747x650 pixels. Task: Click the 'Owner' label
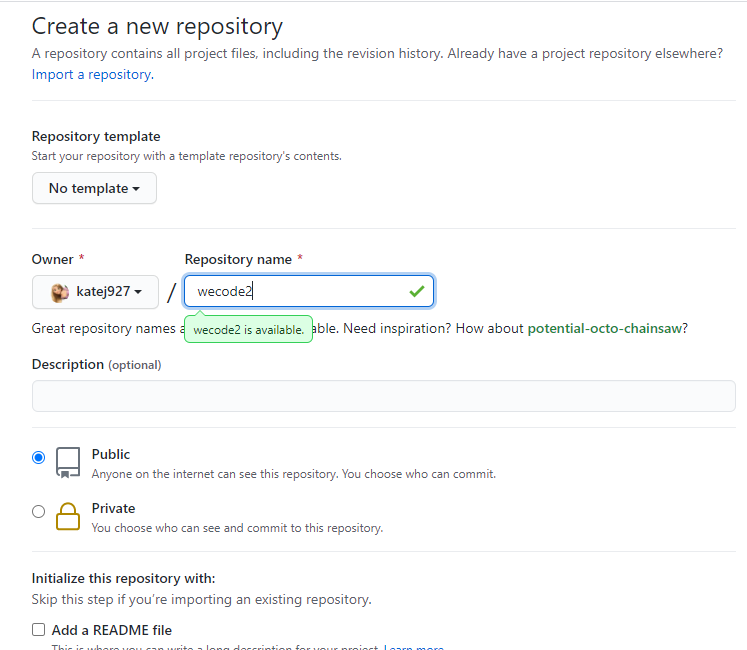pos(52,259)
